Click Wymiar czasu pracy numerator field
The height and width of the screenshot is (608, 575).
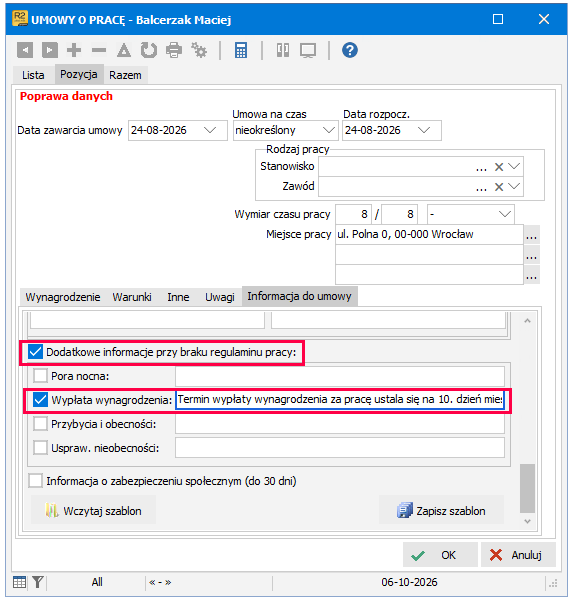click(x=353, y=214)
